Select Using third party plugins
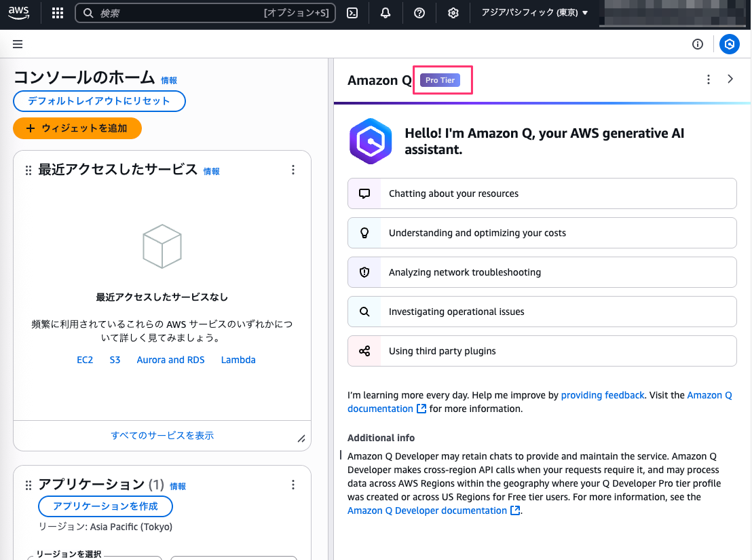Viewport: 752px width, 560px height. tap(542, 351)
